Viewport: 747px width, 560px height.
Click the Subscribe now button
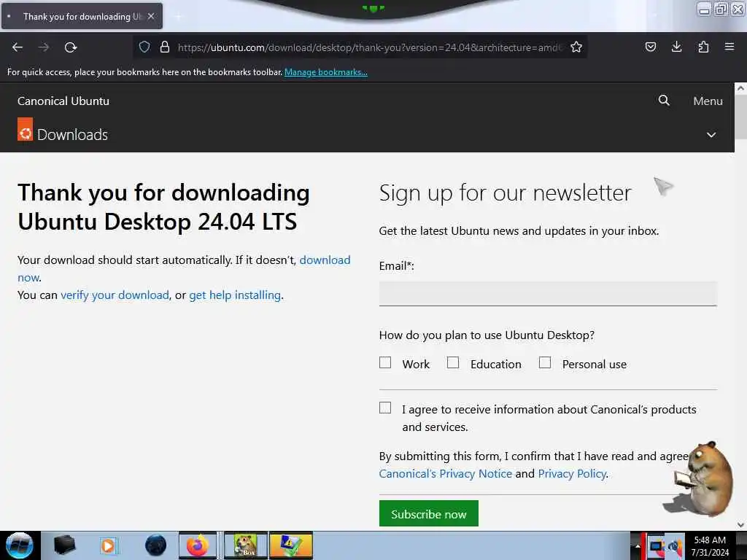pyautogui.click(x=429, y=514)
